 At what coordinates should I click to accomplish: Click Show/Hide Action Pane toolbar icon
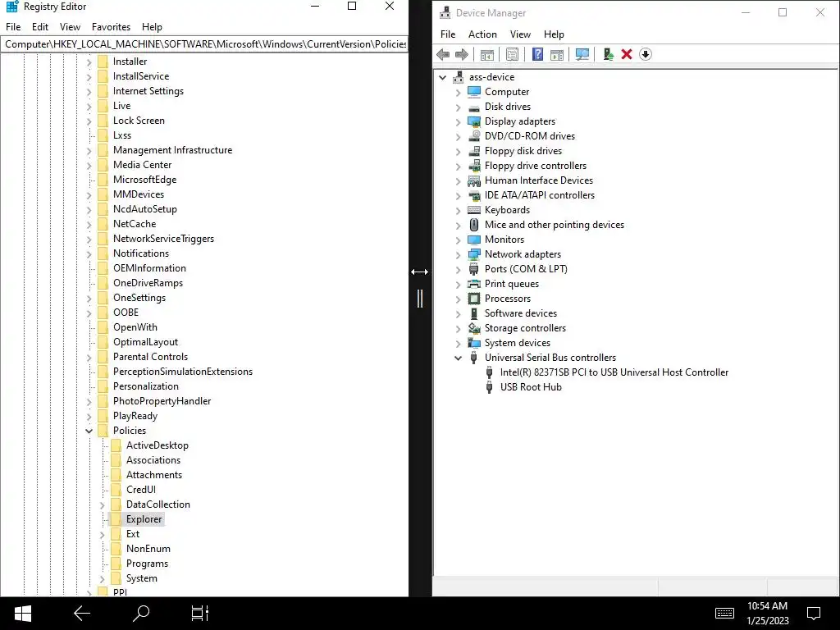pos(557,54)
